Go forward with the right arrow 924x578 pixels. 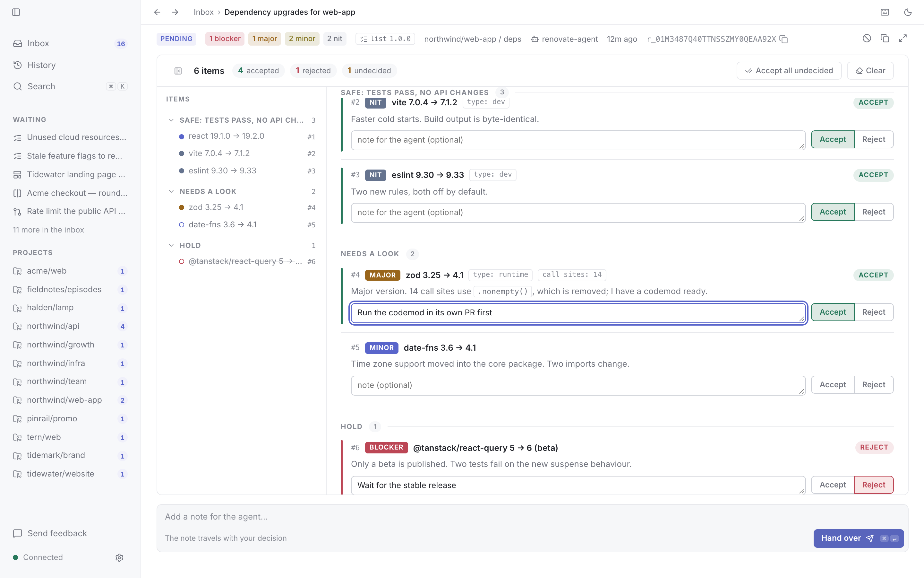[x=175, y=12]
